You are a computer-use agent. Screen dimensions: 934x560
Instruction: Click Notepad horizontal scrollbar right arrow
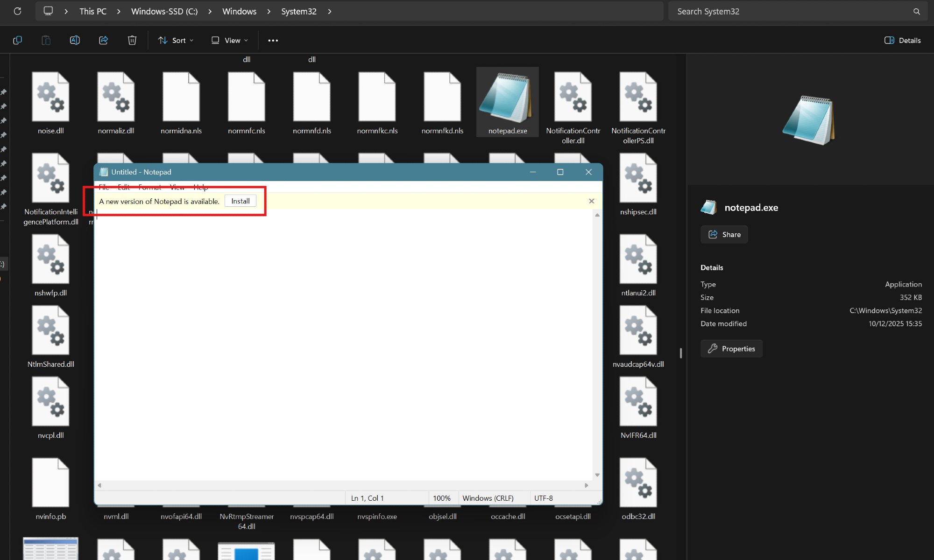point(587,485)
